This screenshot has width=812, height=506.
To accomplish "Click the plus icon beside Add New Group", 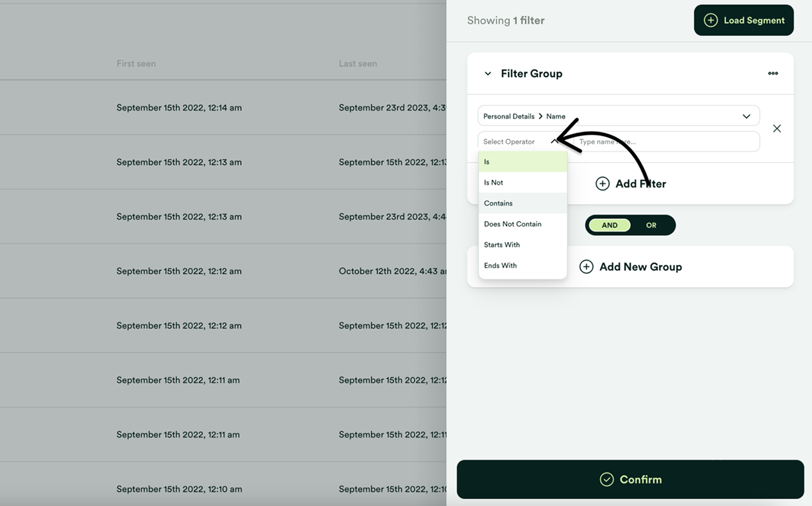I will pyautogui.click(x=586, y=267).
